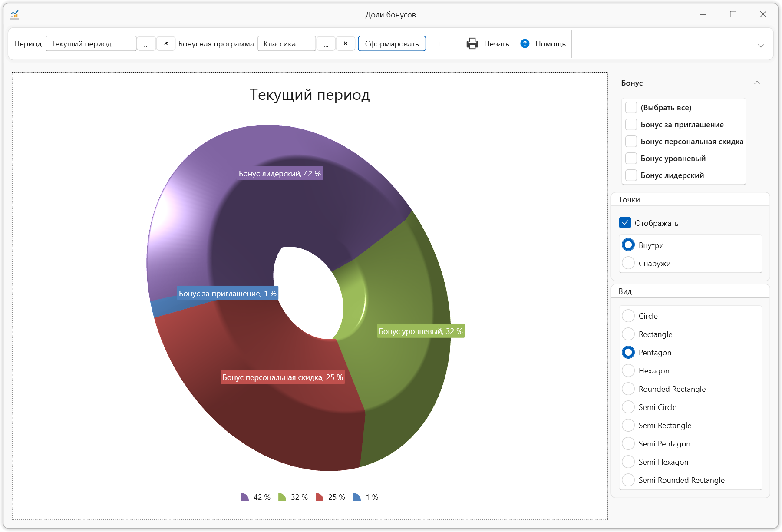Expand the toolbar overflow chevron

(761, 46)
